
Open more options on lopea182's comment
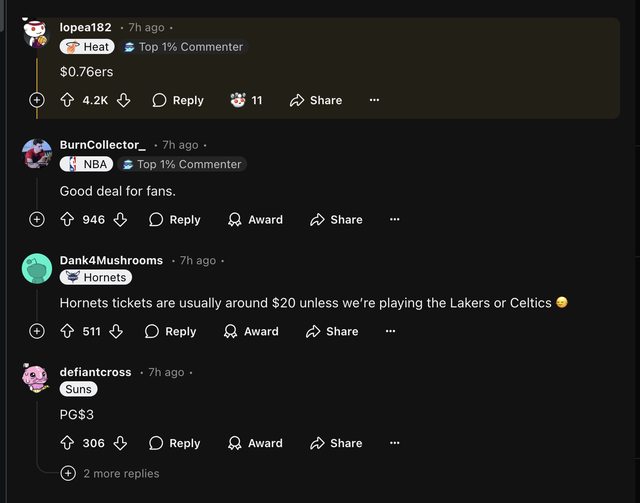click(374, 100)
